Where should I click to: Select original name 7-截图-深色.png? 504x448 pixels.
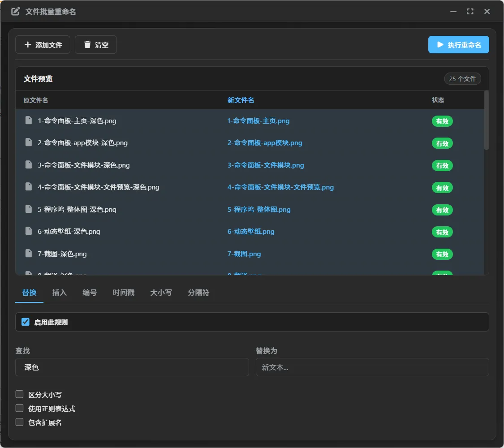(x=62, y=254)
